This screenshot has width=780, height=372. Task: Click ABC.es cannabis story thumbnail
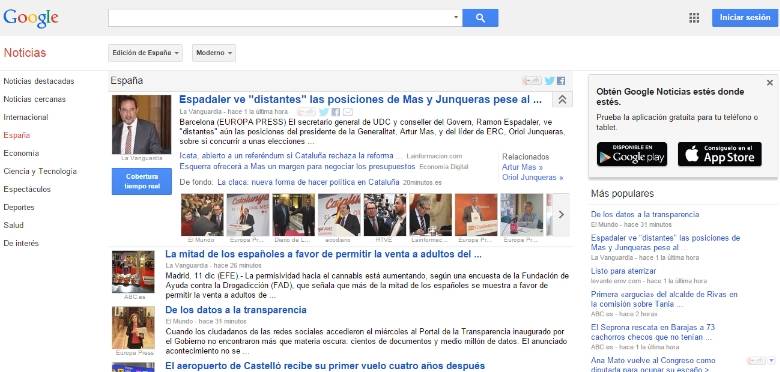click(133, 272)
